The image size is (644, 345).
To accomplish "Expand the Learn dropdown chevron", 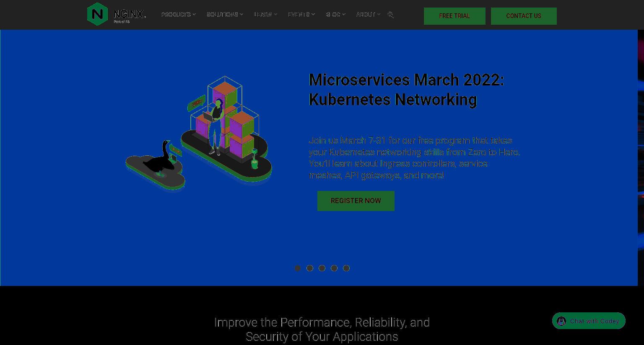I will coord(275,15).
